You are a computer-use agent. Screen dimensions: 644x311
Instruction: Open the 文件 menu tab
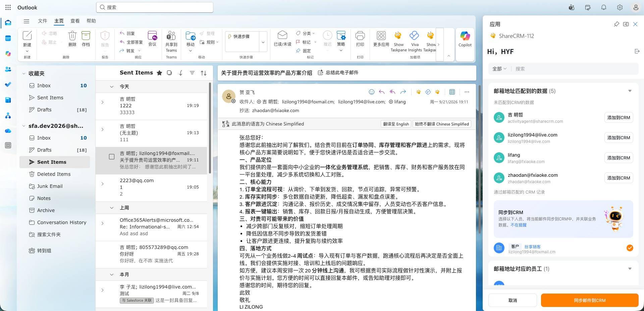(43, 21)
